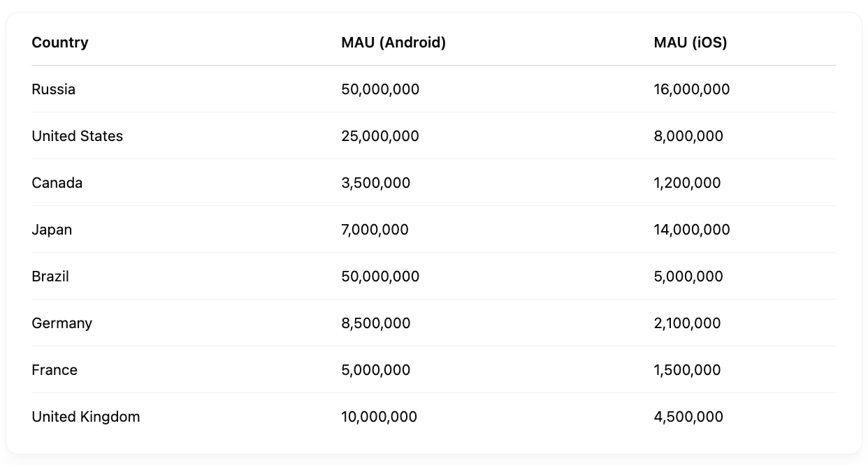Screen dimensions: 868x465
Task: Click United Kingdom's iOS value 4,500,000
Action: [688, 417]
